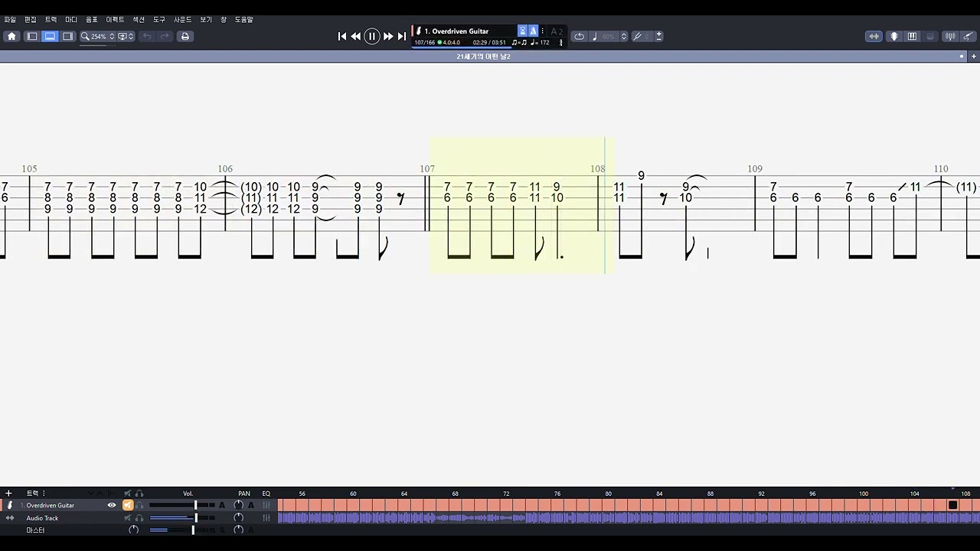Click the print icon
Viewport: 980px width, 551px height.
tap(185, 36)
